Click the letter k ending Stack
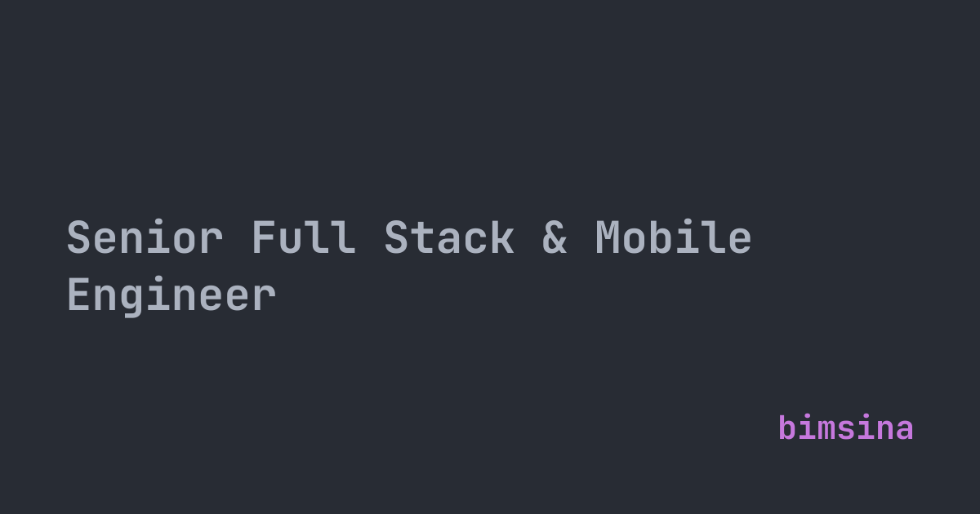980x514 pixels. [502, 238]
